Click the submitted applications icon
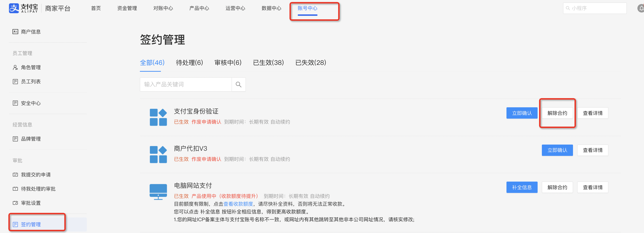 click(x=15, y=175)
